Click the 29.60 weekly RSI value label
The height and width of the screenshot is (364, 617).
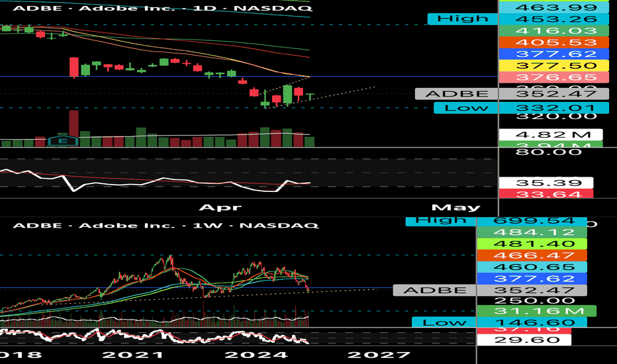(x=524, y=340)
